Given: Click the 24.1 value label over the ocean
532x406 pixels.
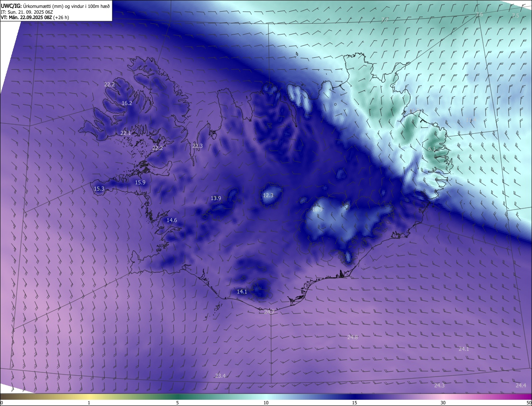Looking at the screenshot, I should click(464, 349).
